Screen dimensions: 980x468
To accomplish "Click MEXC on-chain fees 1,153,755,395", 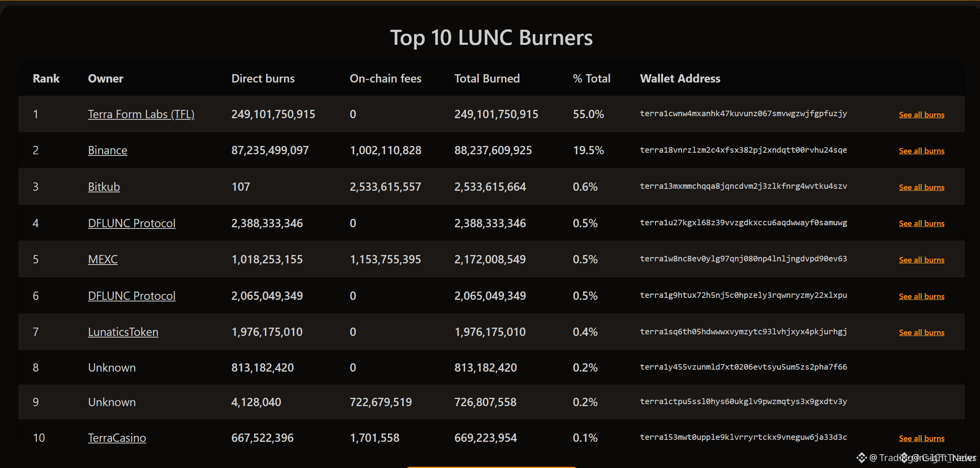I will point(385,259).
